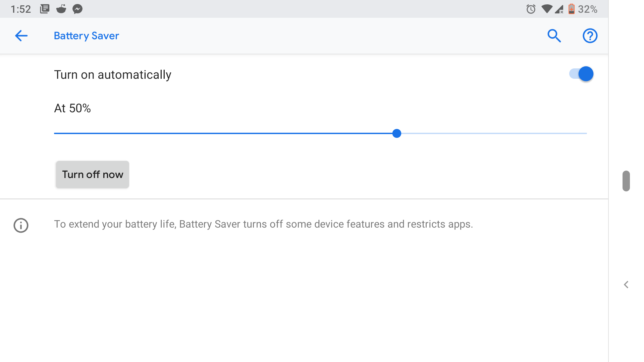Tap the alarm clock icon in status bar
The height and width of the screenshot is (362, 644).
(x=531, y=9)
